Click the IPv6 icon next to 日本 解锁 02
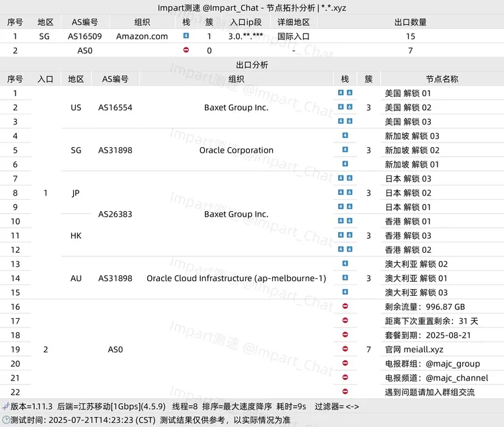This screenshot has height=427, width=504. [349, 193]
